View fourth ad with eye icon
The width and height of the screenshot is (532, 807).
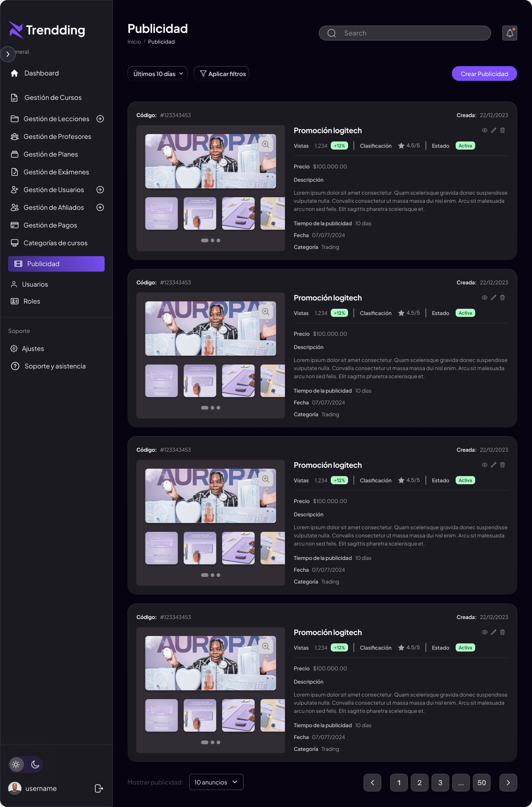484,632
